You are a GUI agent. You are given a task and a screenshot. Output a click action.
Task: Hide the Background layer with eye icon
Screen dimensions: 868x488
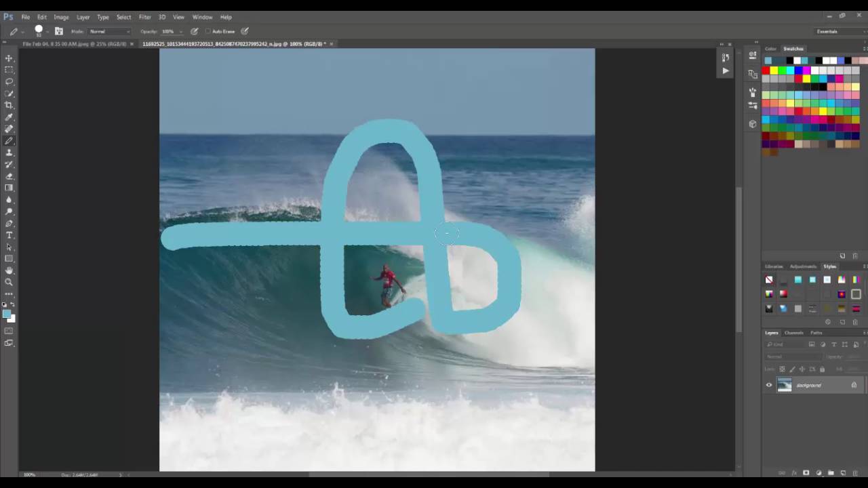tap(769, 385)
